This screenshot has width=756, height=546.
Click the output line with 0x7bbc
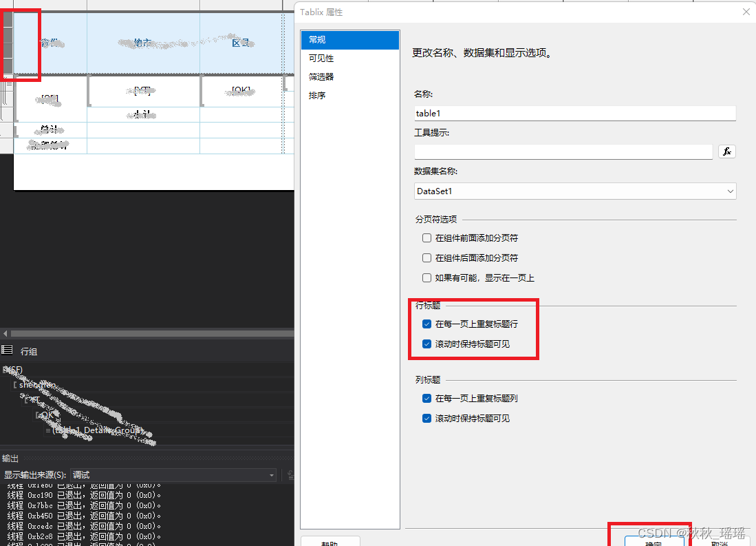pos(84,505)
